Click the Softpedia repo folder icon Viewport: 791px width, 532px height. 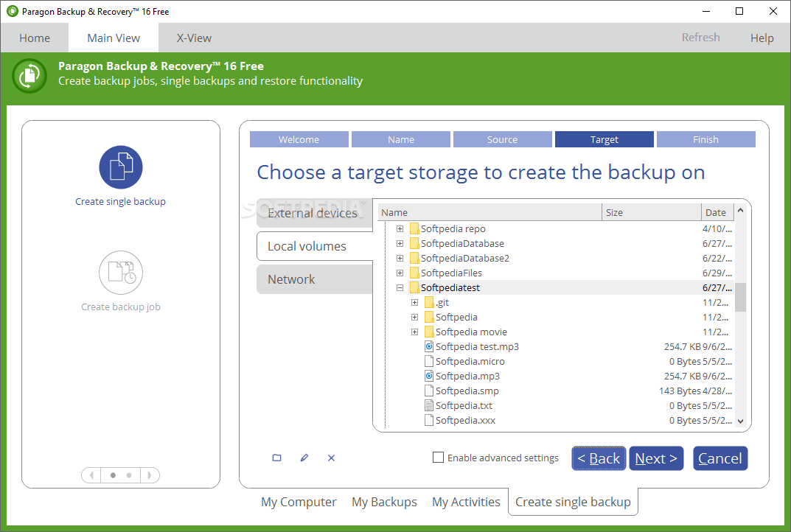414,229
